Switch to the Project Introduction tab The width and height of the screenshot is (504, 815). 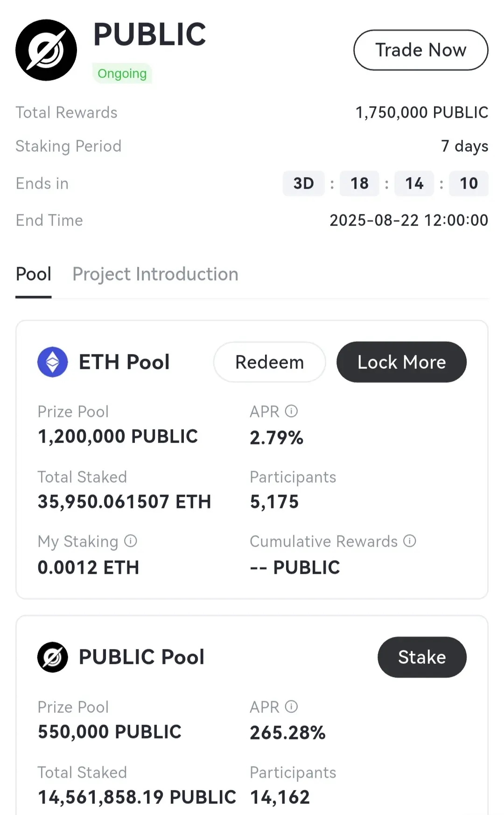pyautogui.click(x=155, y=274)
